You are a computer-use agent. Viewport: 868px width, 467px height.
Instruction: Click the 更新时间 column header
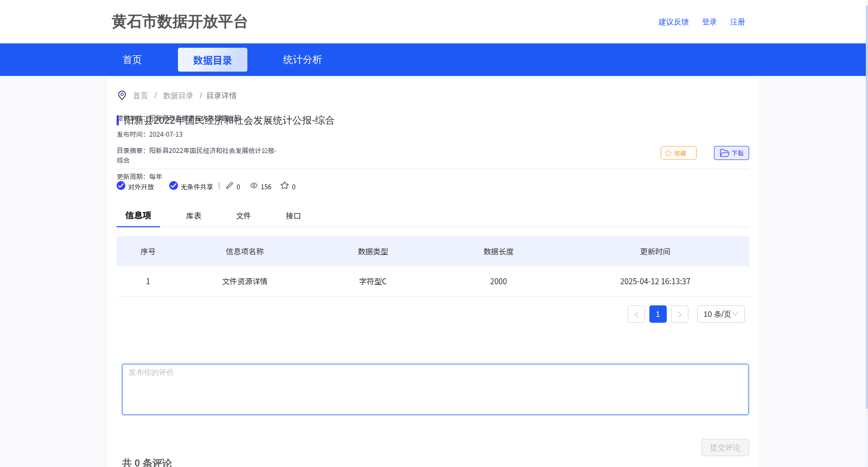(x=655, y=252)
